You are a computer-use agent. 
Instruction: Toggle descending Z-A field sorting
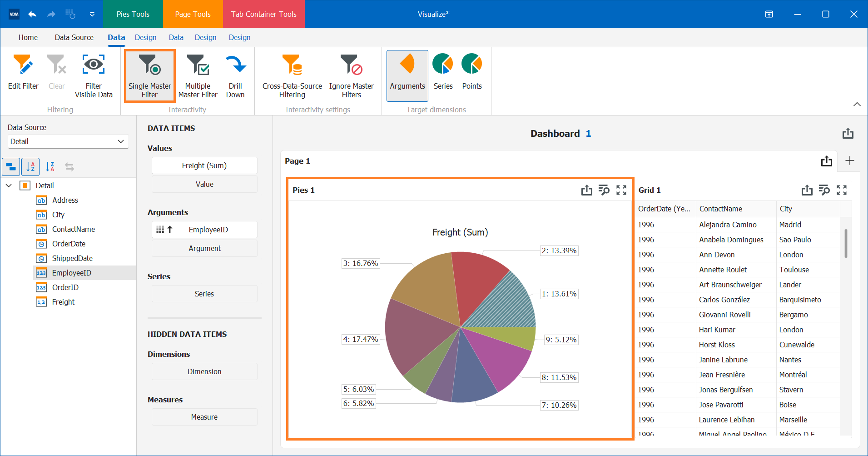pos(50,166)
